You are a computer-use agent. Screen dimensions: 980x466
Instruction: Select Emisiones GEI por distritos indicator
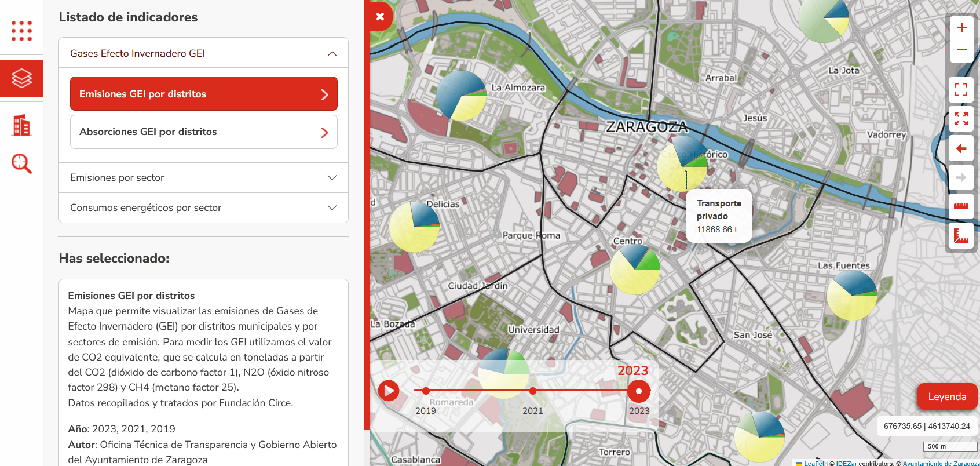pos(203,94)
